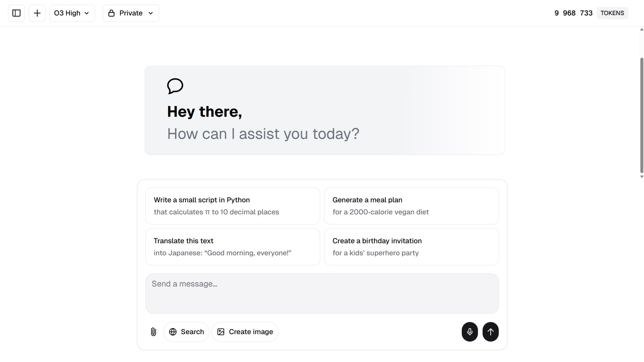Viewport: 644px width, 362px height.
Task: Expand the Private visibility dropdown
Action: (x=131, y=13)
